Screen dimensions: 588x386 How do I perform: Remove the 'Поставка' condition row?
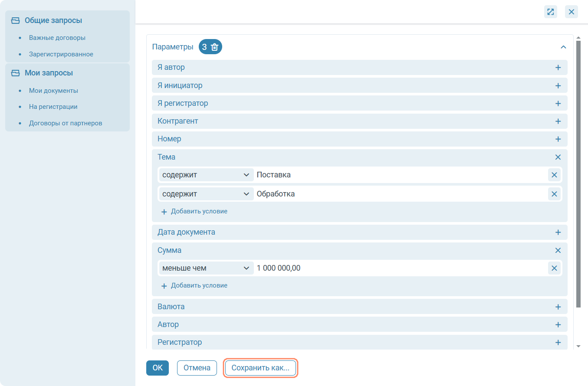coord(554,175)
